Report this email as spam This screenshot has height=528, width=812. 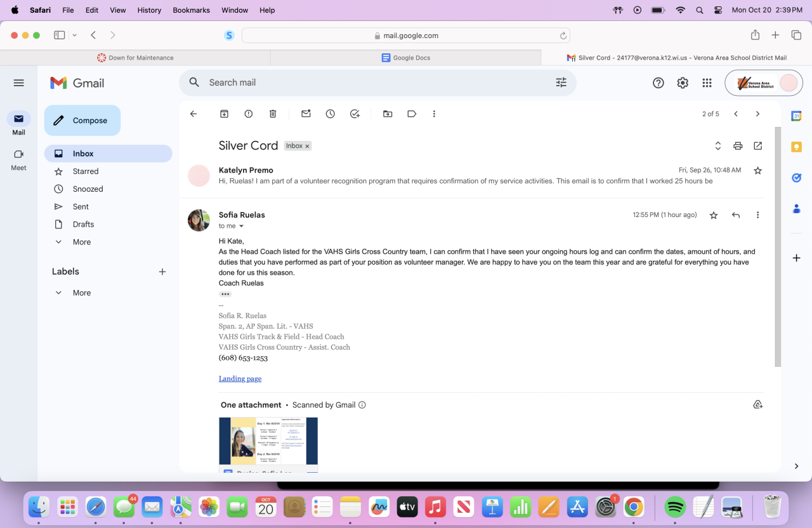[x=249, y=114]
